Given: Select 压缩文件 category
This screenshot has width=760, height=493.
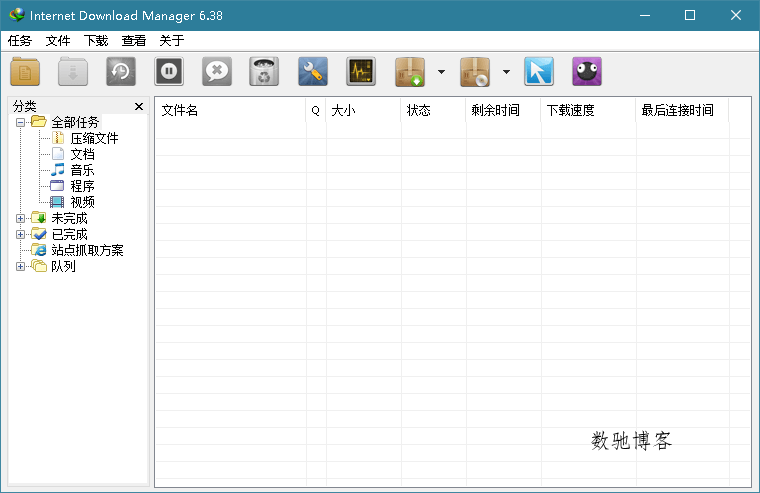Looking at the screenshot, I should point(95,138).
